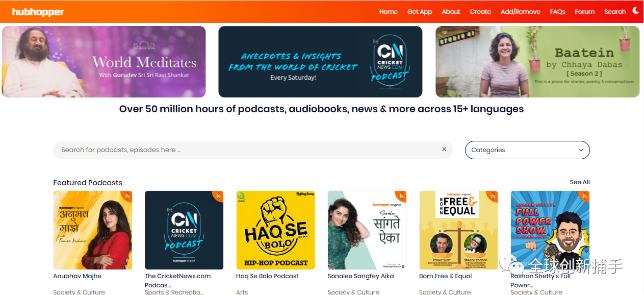This screenshot has height=295, width=644.
Task: Open the Home menu item
Action: [388, 12]
